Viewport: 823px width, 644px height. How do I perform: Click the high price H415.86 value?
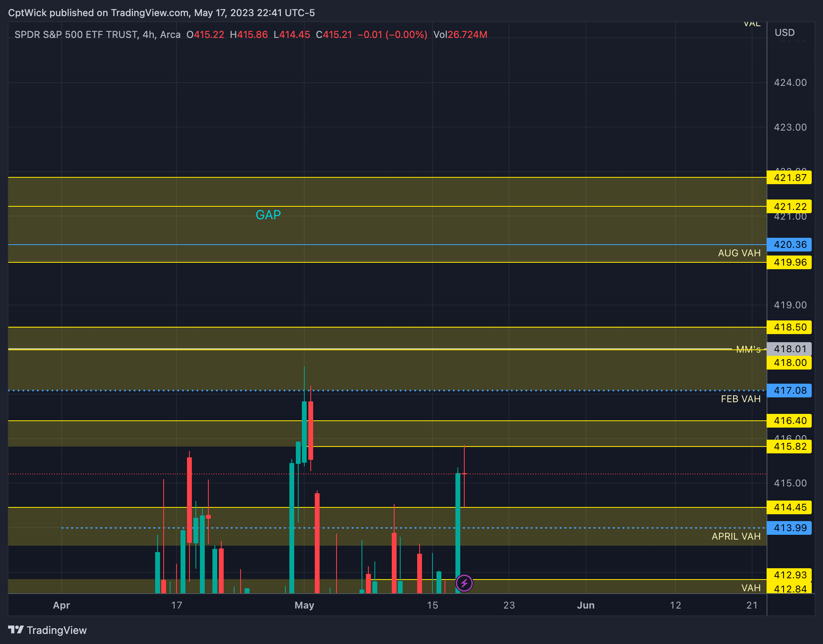click(249, 35)
